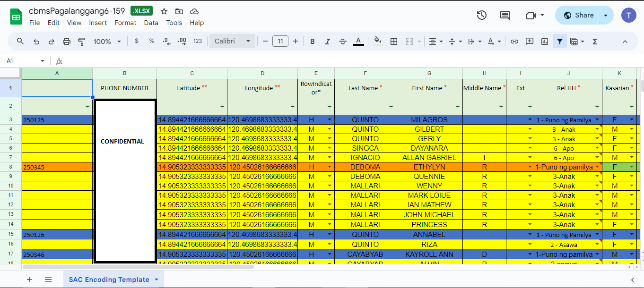The image size is (644, 288).
Task: Select the paint format tool
Action: click(x=81, y=42)
